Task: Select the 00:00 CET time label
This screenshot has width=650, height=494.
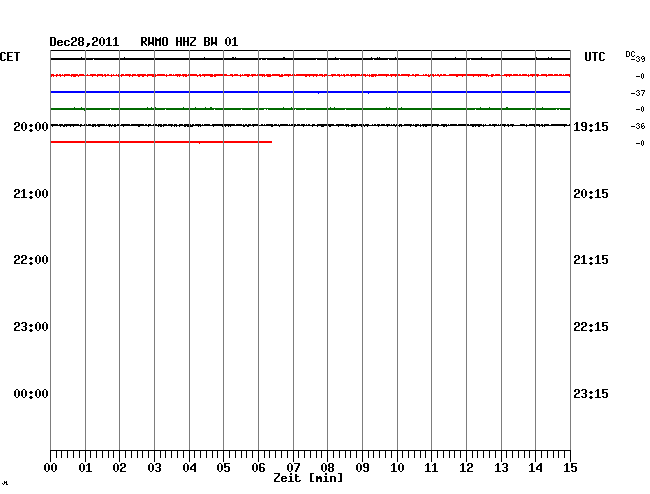Action: (x=31, y=393)
